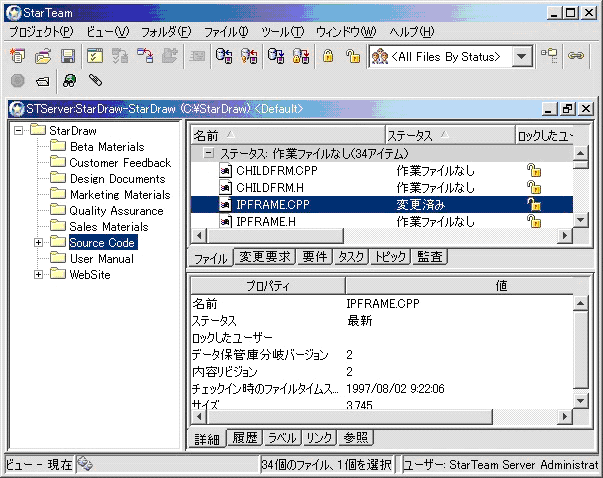Click the Open Project folder icon

tap(43, 56)
